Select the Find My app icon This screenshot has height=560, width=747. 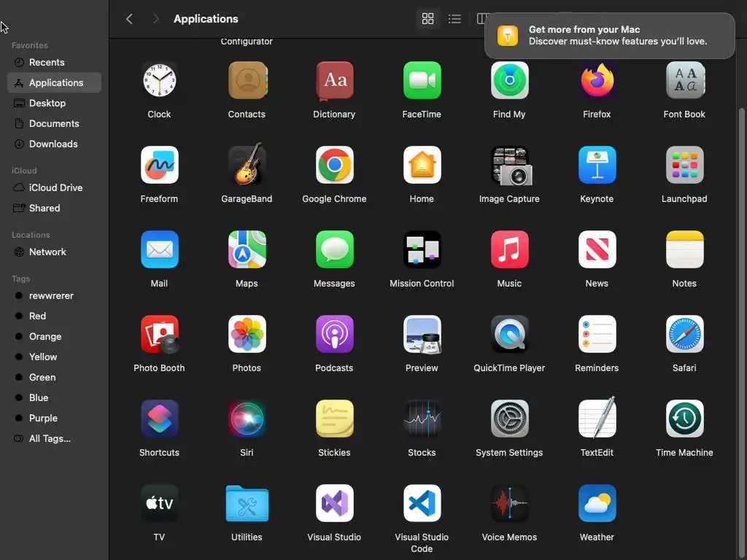509,80
